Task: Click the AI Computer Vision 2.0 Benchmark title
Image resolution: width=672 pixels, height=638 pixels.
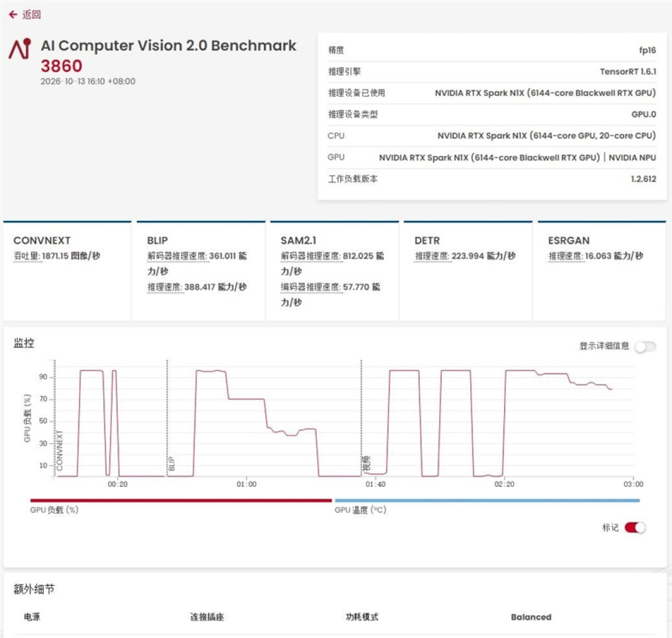Action: pyautogui.click(x=169, y=45)
